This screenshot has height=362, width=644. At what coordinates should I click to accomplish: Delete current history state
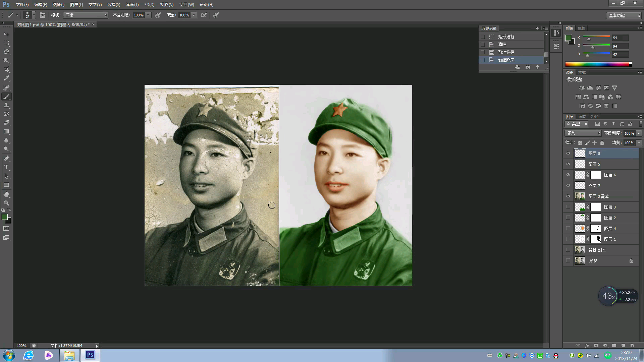click(538, 67)
